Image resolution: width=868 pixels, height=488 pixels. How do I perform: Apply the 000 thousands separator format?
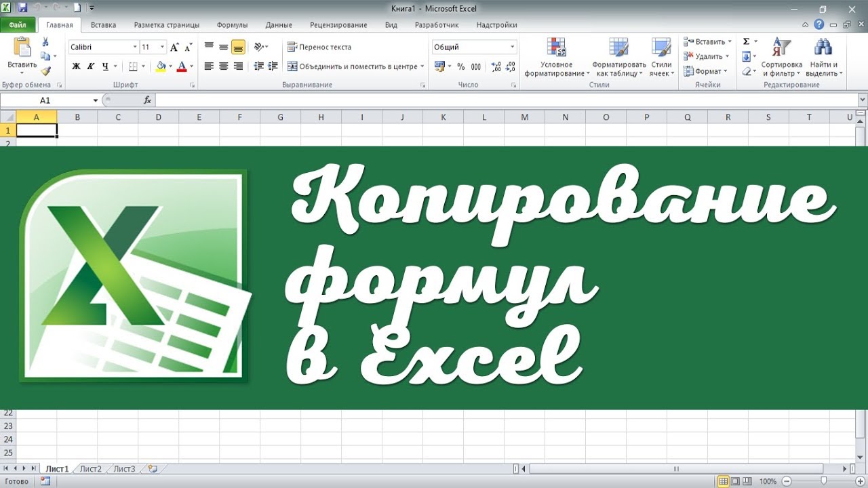click(476, 66)
